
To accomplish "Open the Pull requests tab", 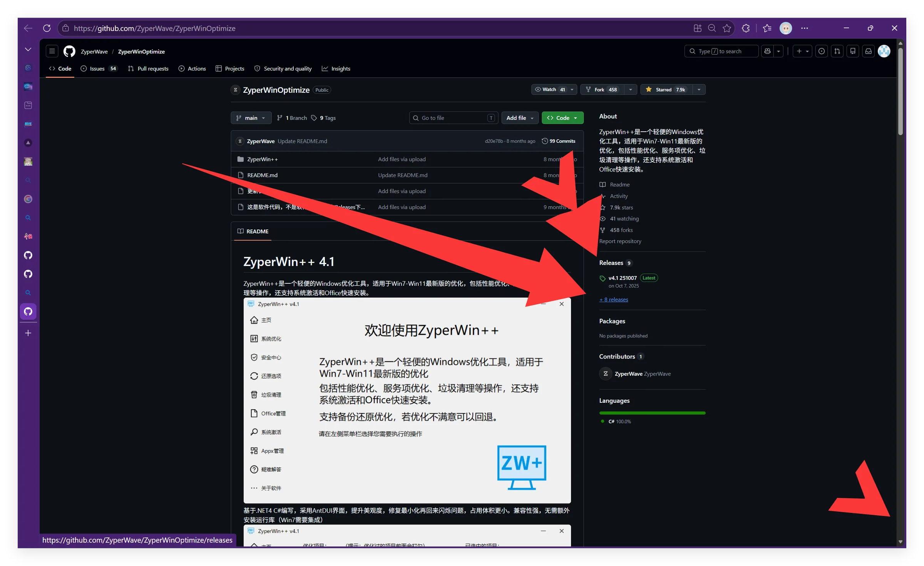I will click(x=148, y=69).
